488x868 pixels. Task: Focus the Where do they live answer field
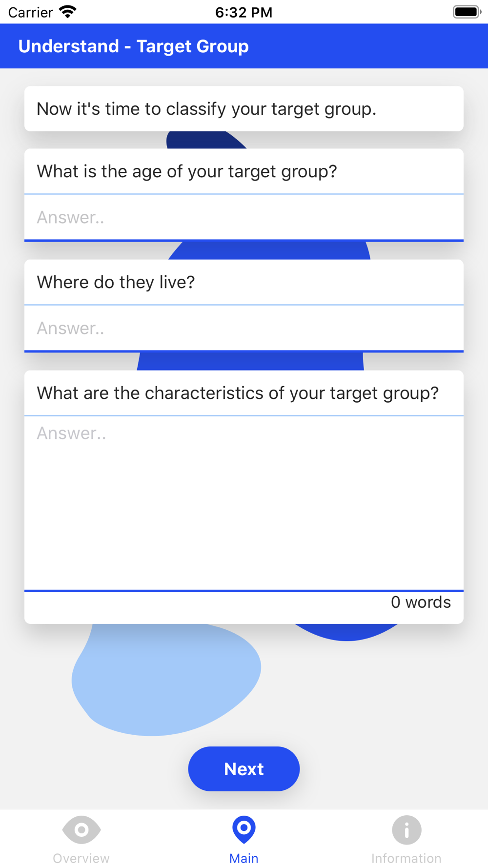click(x=244, y=328)
